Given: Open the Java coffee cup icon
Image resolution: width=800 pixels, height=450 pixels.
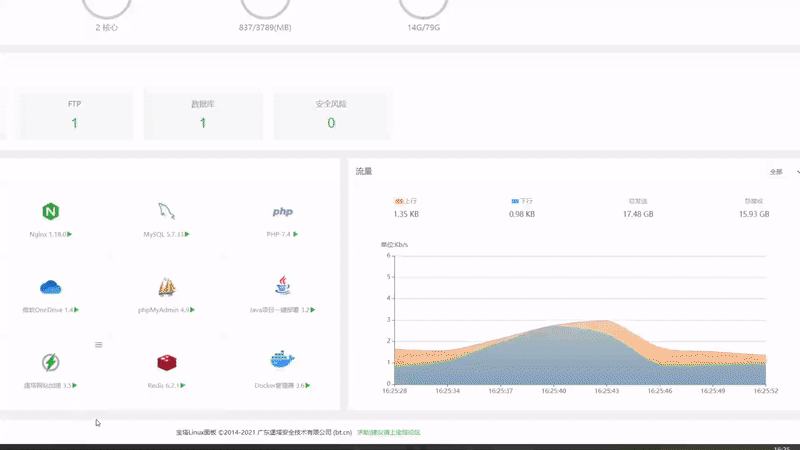Looking at the screenshot, I should point(282,286).
